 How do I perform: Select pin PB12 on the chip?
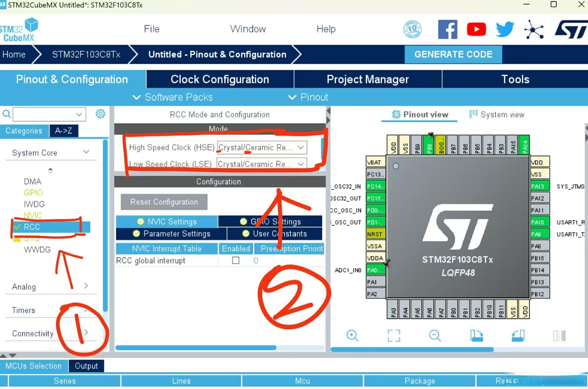coord(540,294)
